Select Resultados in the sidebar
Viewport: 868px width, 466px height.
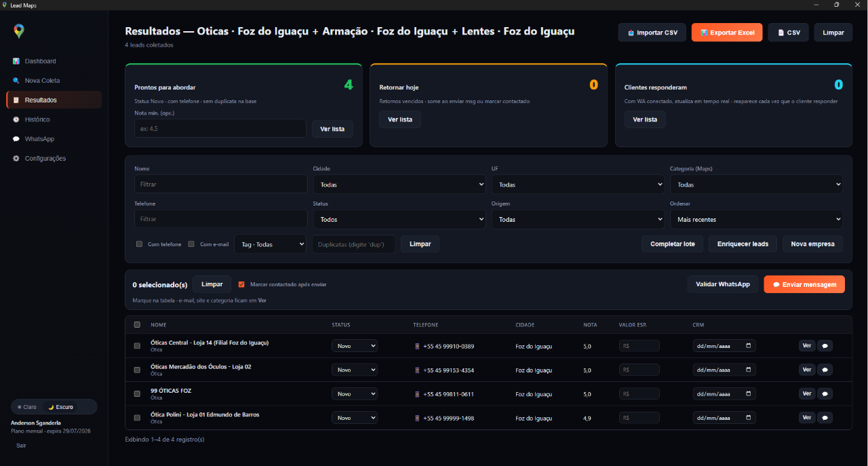pyautogui.click(x=54, y=100)
